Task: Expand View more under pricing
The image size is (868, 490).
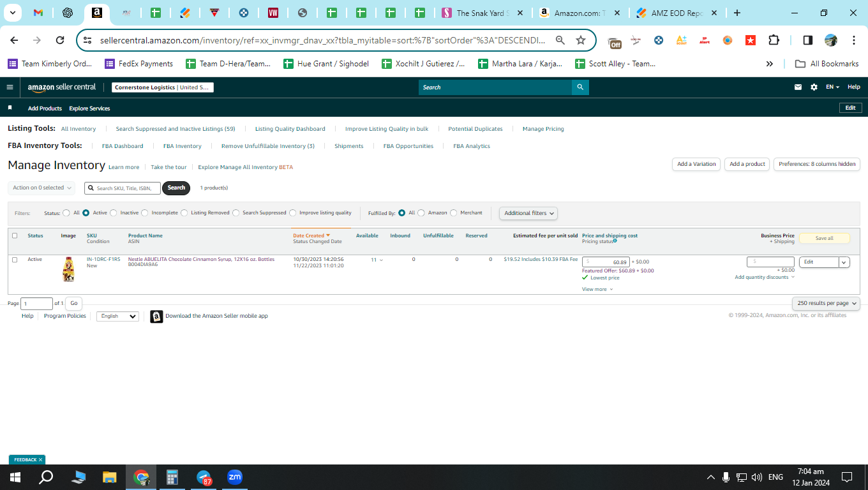Action: pos(597,290)
